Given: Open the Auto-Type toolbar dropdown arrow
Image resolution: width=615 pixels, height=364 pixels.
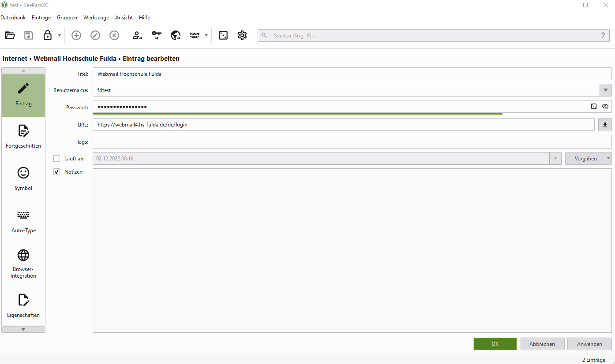Looking at the screenshot, I should point(206,36).
